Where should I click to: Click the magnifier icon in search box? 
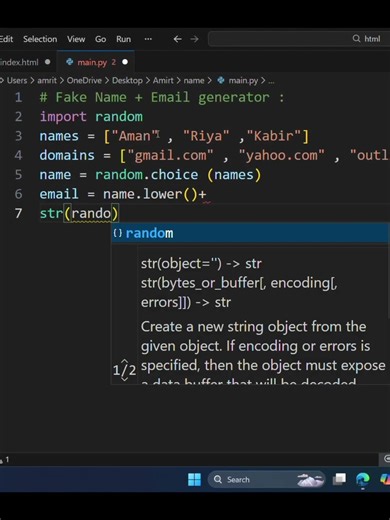(x=356, y=39)
